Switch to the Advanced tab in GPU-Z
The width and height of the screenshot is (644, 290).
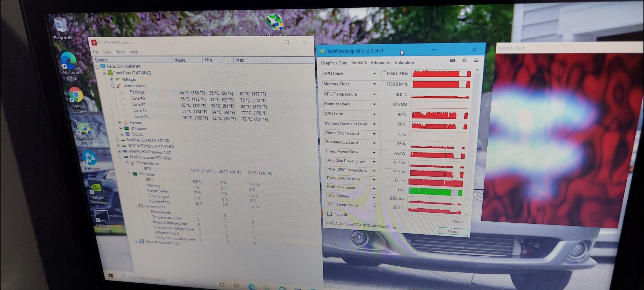click(x=380, y=63)
